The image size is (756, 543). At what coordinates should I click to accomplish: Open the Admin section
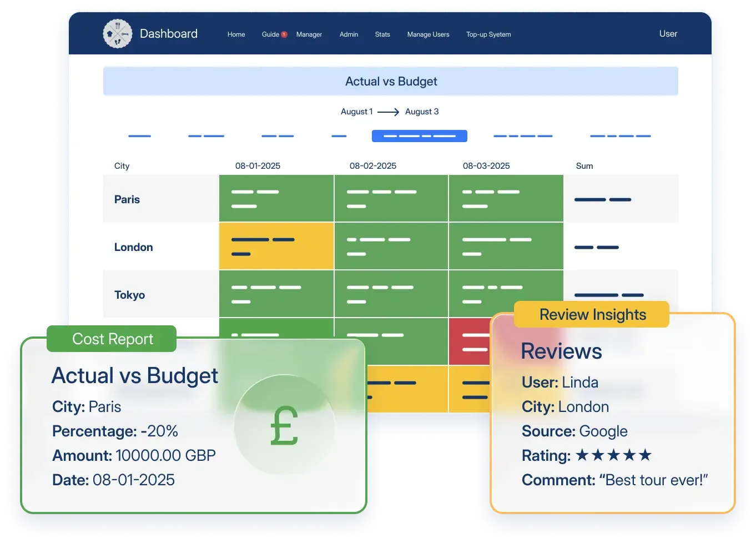349,34
